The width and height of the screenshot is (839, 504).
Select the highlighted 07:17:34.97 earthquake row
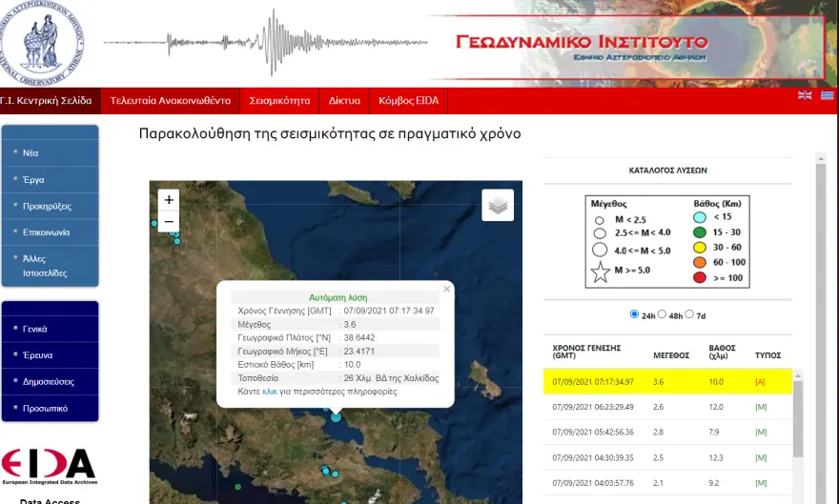(667, 382)
